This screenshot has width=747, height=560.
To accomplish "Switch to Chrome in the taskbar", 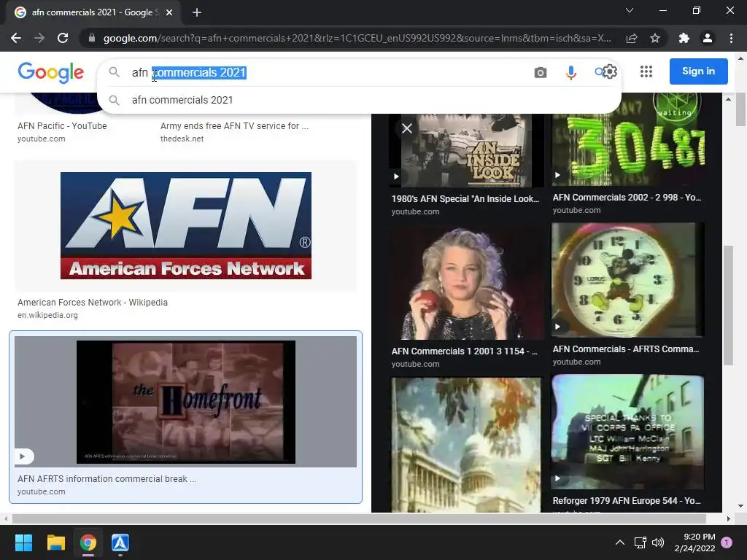I will pyautogui.click(x=88, y=542).
